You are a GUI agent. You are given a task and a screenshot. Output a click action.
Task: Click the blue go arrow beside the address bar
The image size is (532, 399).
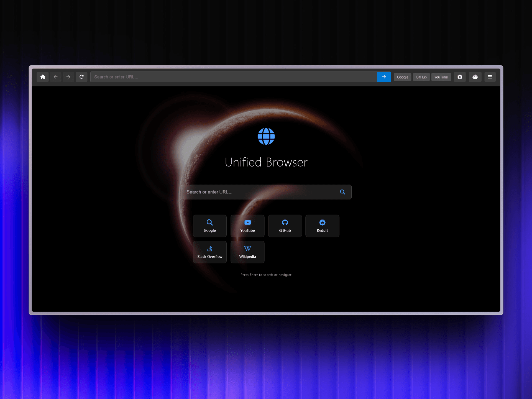[x=384, y=77]
